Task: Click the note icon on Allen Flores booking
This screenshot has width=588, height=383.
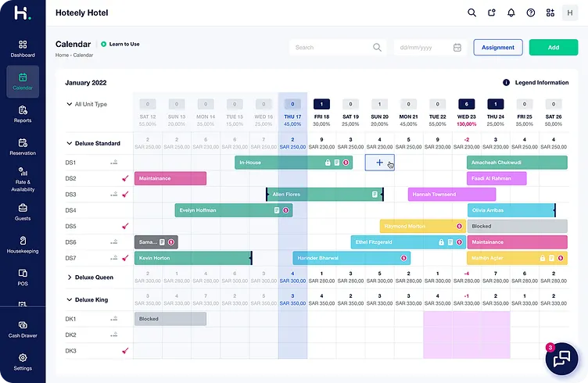Action: 375,194
